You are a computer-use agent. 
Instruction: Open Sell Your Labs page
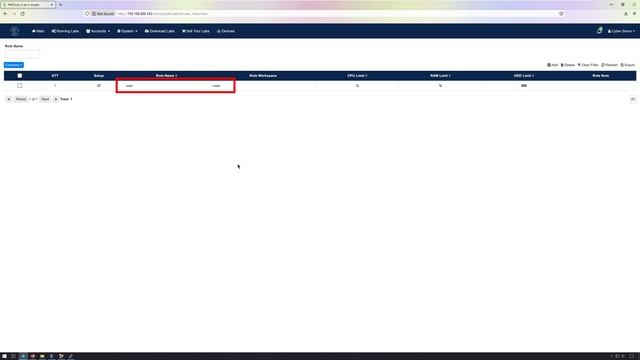point(196,31)
